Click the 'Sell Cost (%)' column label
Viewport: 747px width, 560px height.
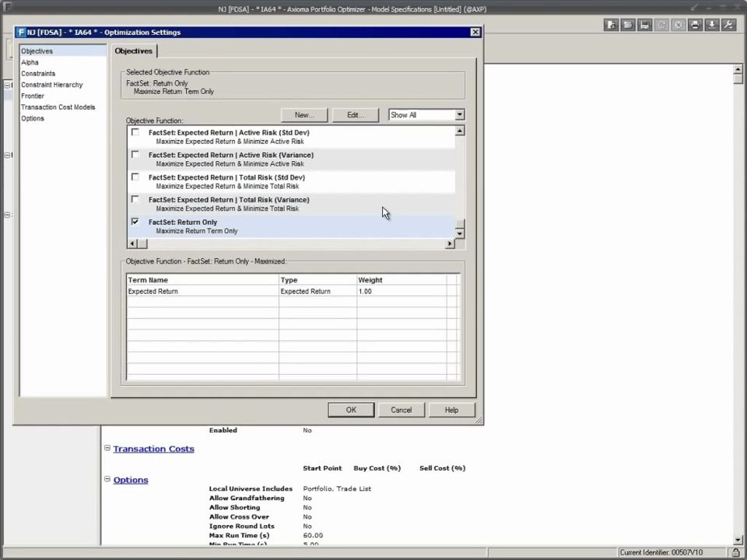442,468
